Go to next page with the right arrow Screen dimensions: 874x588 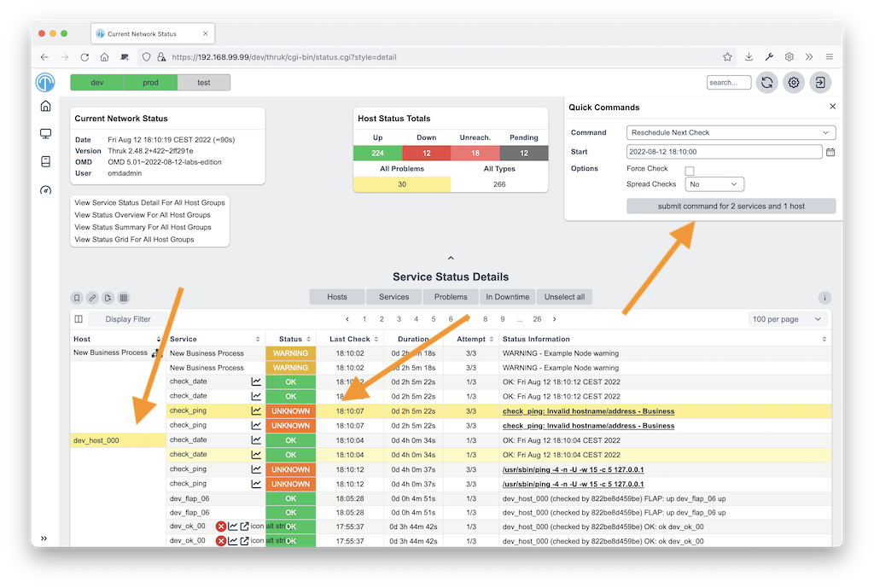click(x=555, y=319)
